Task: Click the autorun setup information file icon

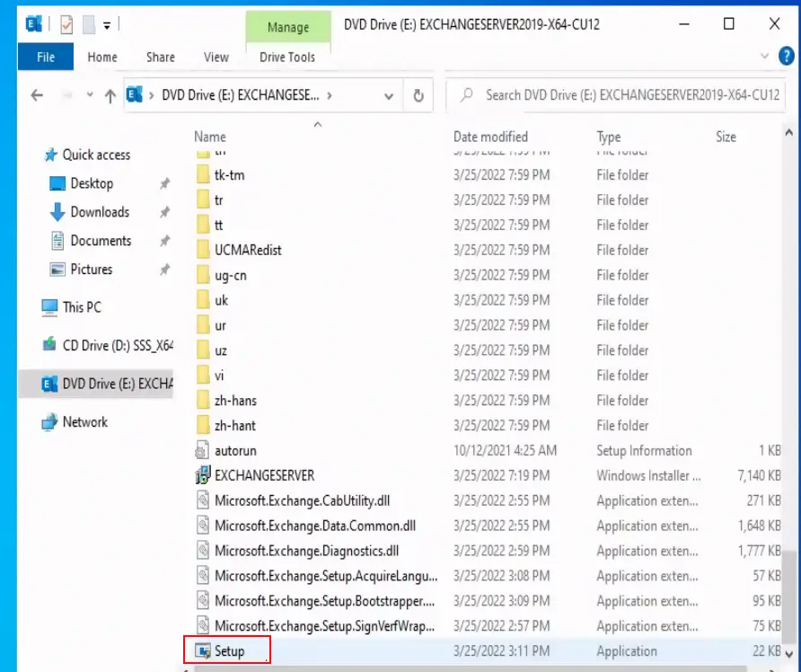Action: point(203,450)
